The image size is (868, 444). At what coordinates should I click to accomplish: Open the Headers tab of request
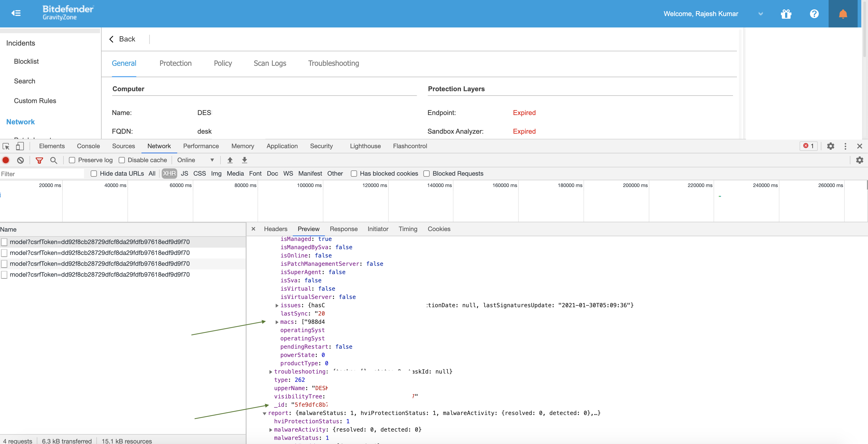click(x=275, y=229)
